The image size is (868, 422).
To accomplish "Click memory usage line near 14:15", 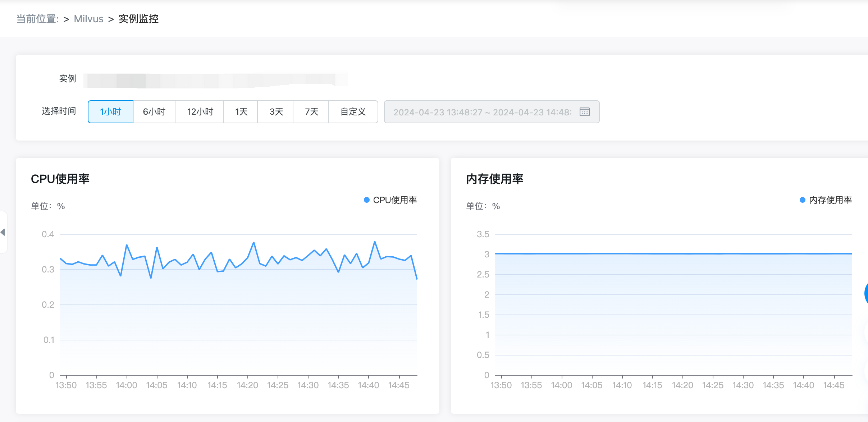I will click(652, 254).
